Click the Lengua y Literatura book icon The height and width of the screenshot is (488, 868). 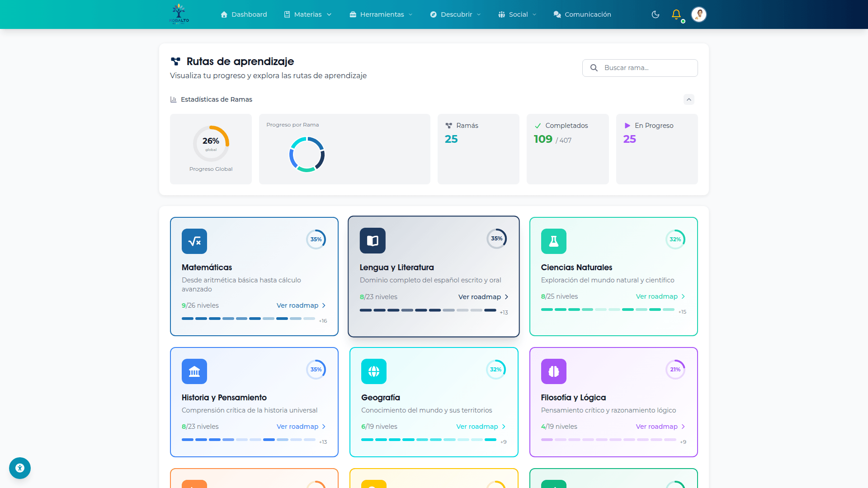(x=373, y=240)
